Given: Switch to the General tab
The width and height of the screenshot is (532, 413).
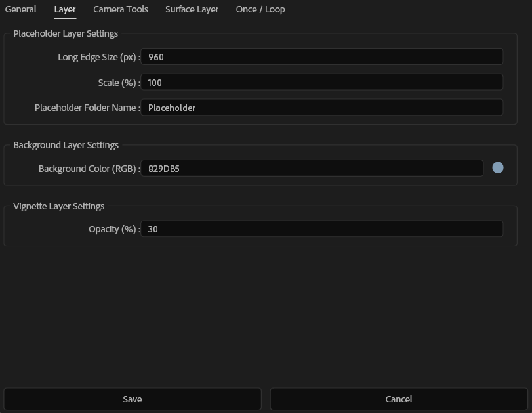Looking at the screenshot, I should (x=20, y=9).
